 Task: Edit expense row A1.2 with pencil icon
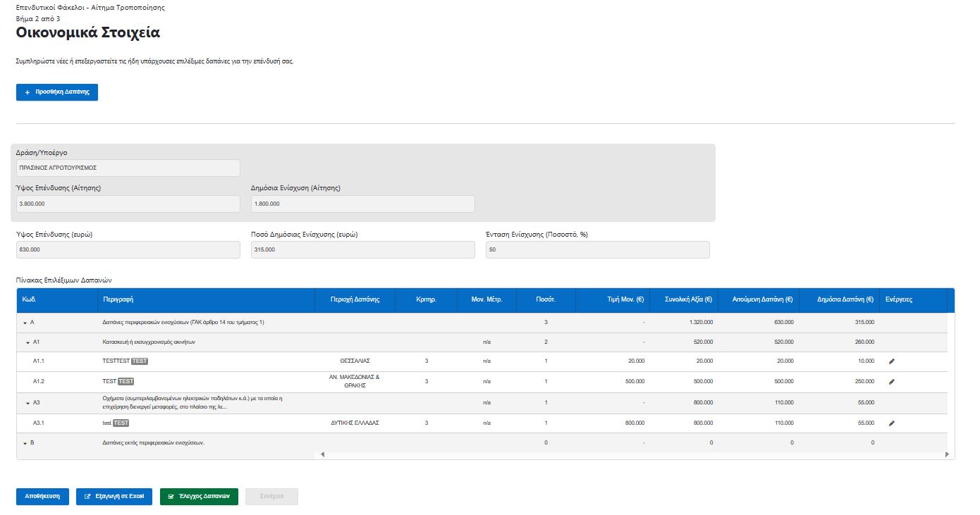pos(891,381)
